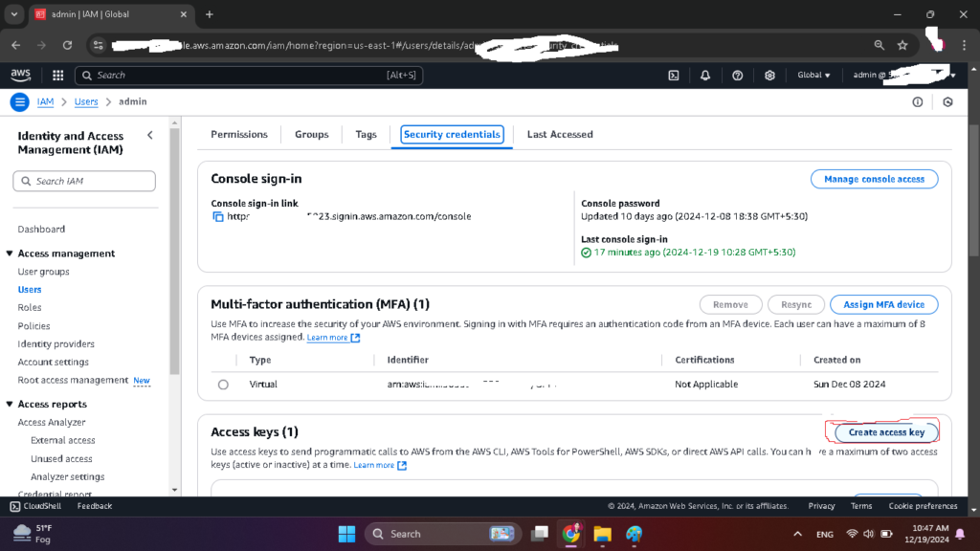Viewport: 980px width, 551px height.
Task: Click the MFA Resync button
Action: point(796,305)
